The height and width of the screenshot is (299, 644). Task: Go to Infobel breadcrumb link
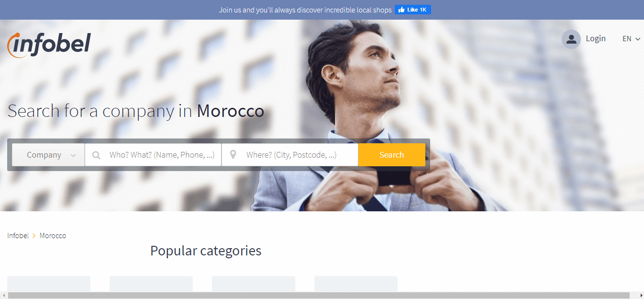coord(18,236)
